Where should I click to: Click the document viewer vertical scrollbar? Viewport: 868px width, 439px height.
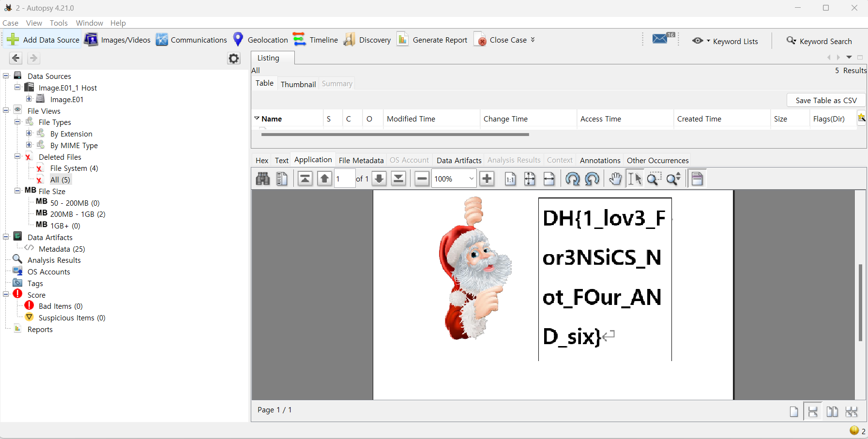[860, 303]
